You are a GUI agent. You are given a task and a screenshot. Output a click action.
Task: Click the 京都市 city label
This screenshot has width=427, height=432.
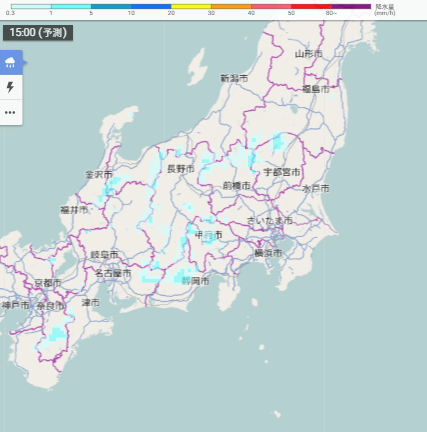coord(48,283)
